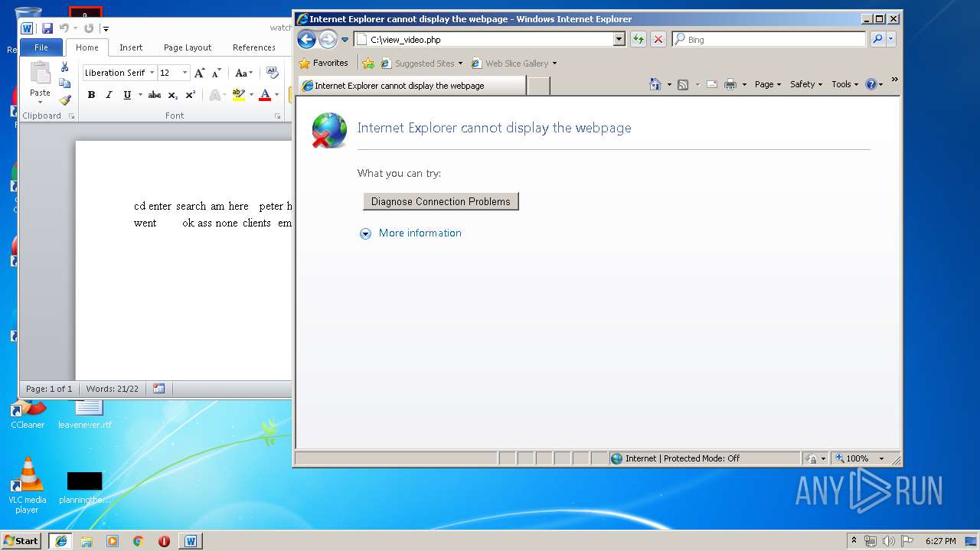Toggle Strikethrough formatting in Word

pos(155,95)
